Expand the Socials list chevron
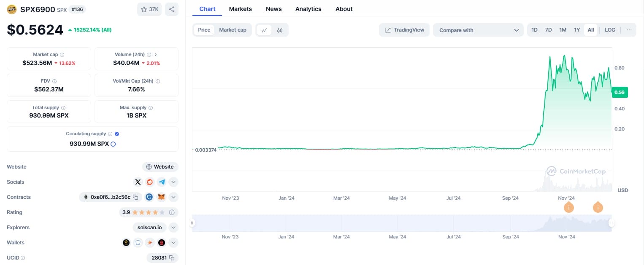This screenshot has height=265, width=644. tap(174, 182)
